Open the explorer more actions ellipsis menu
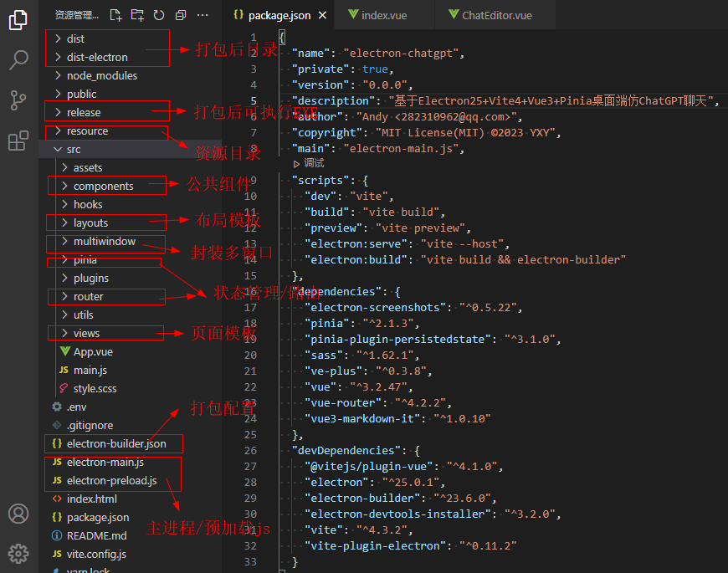 pos(203,15)
